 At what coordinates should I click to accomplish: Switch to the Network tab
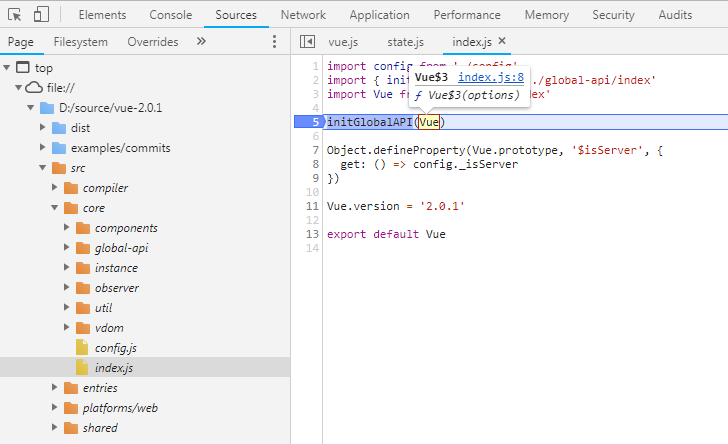point(303,15)
